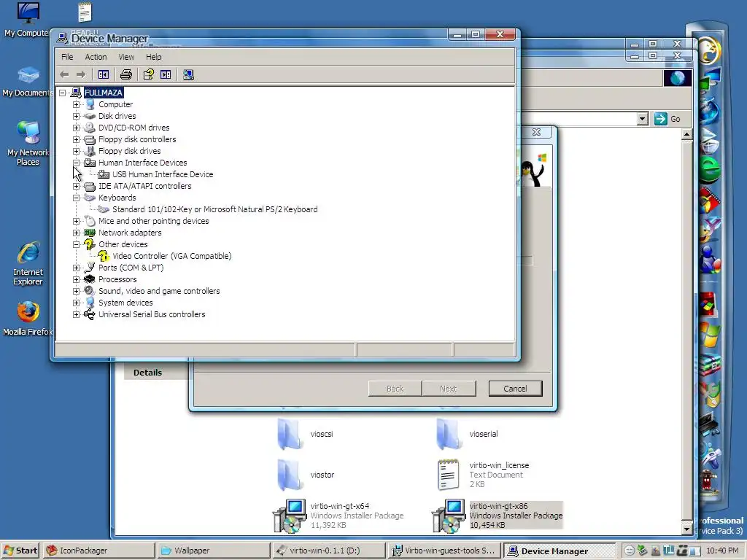Expand the System devices category

click(x=76, y=303)
